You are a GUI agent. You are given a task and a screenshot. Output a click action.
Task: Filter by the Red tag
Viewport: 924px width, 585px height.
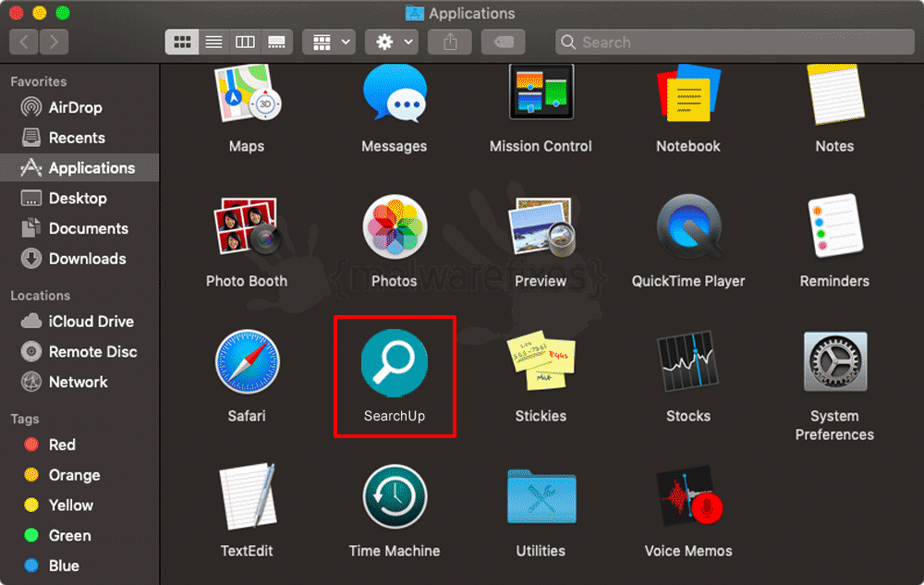[79, 445]
